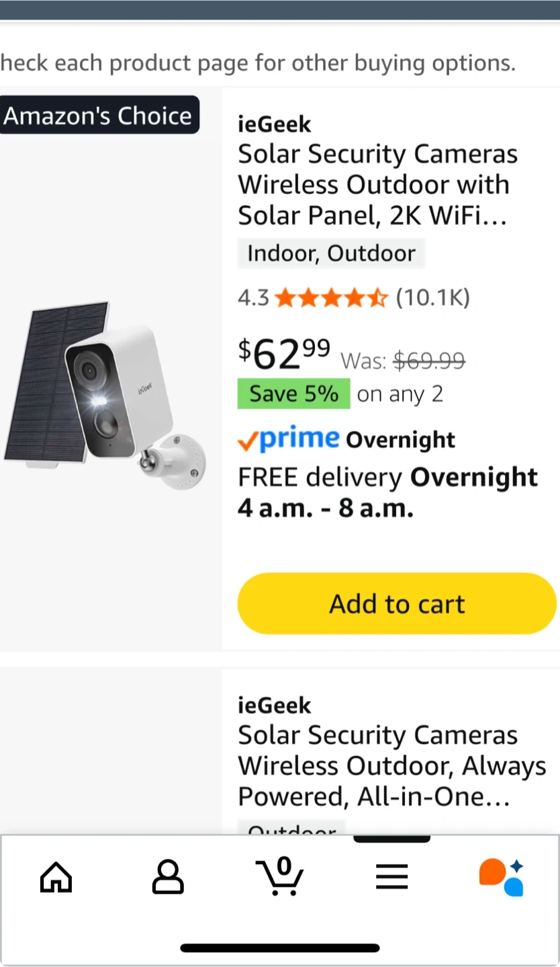
Task: Tap the "on any 2" offer text
Action: 400,394
